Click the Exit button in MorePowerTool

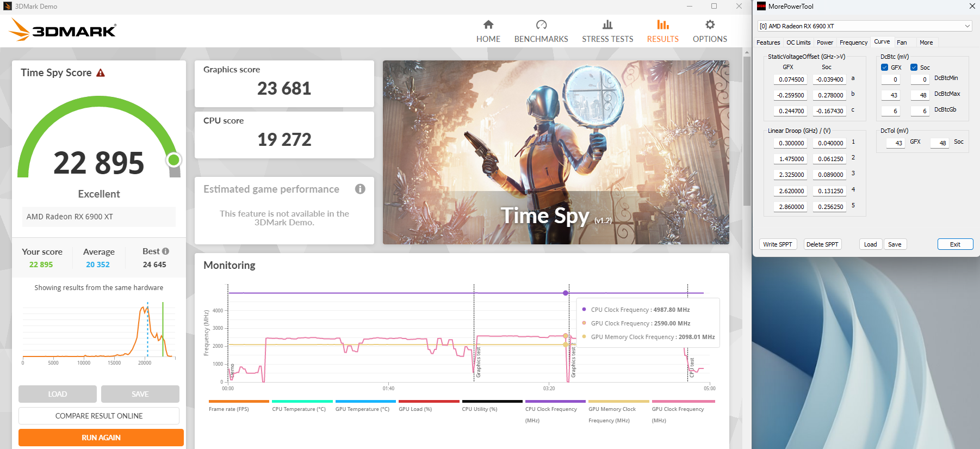[x=955, y=244]
